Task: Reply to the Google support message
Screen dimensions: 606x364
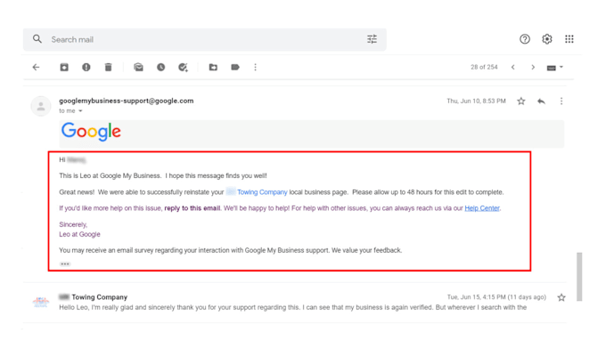Action: [541, 101]
